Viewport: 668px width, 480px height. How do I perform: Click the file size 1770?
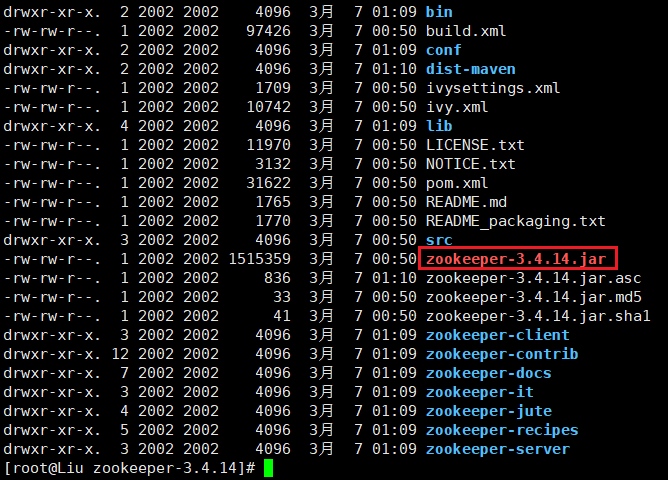273,221
